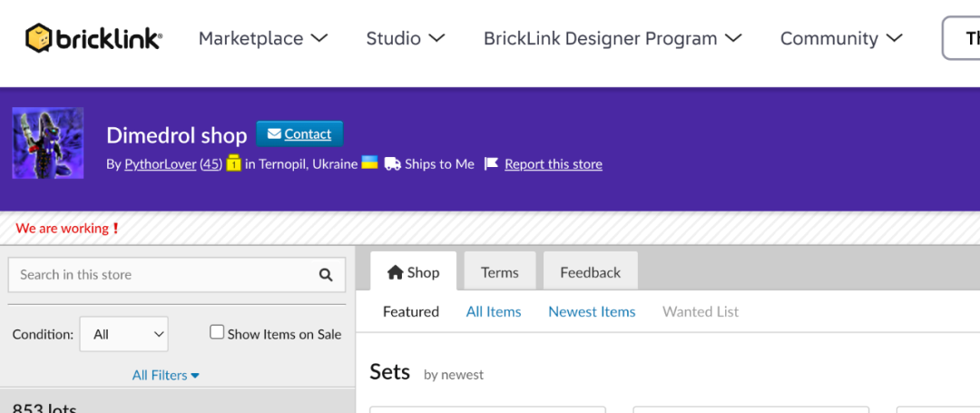Switch to the Shop tab
980x413 pixels.
tap(413, 271)
